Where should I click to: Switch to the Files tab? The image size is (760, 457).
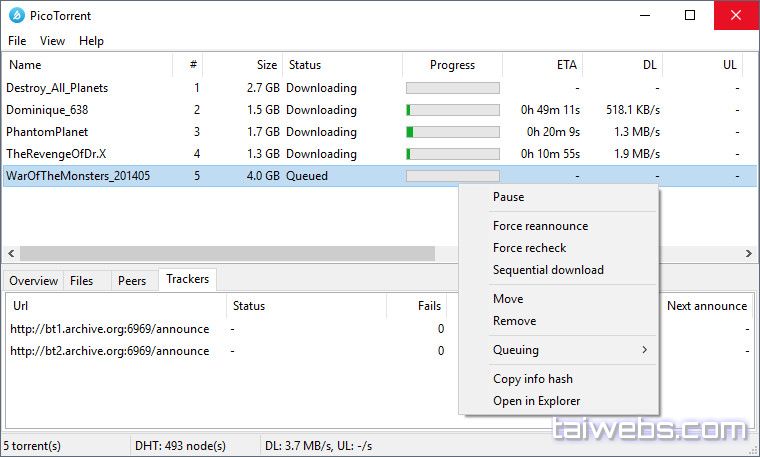click(x=82, y=281)
